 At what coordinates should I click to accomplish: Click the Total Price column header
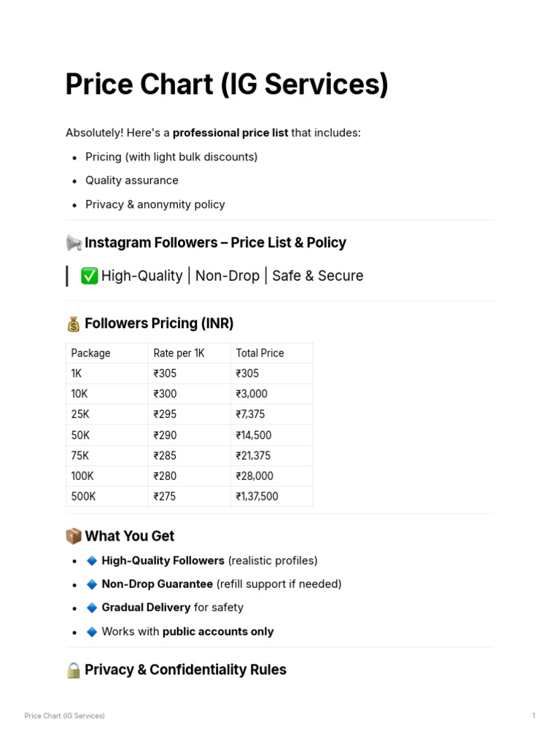click(x=260, y=353)
